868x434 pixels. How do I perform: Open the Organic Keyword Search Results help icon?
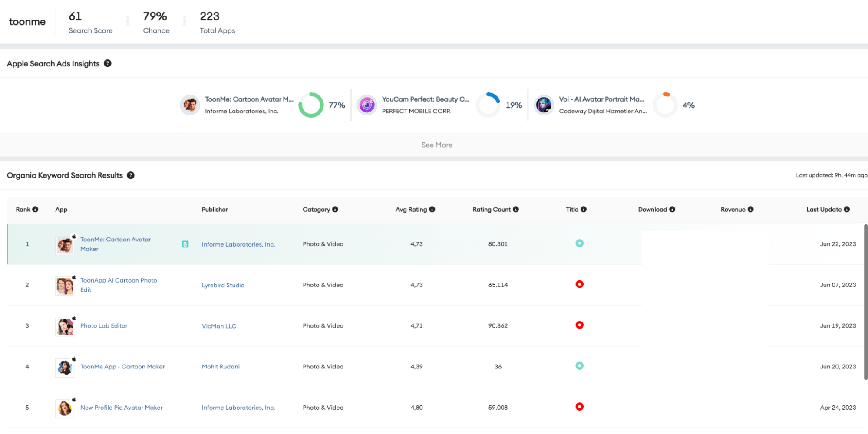click(131, 175)
